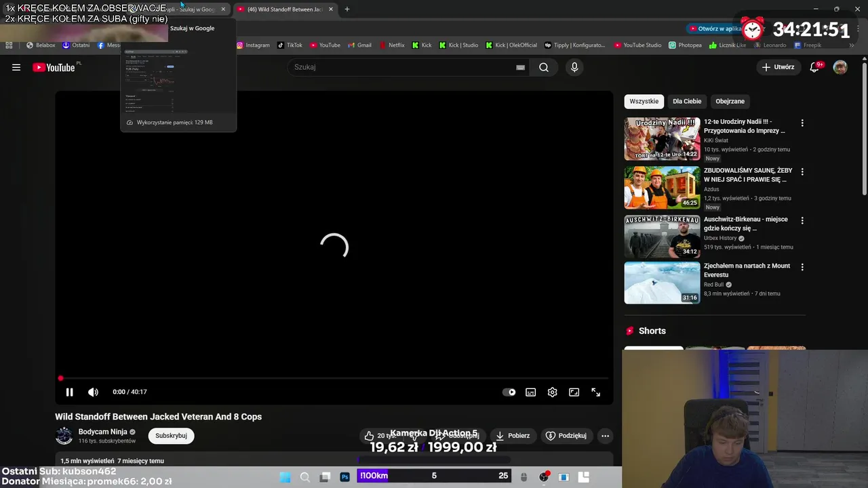Subscribe with the Subskrybuj button
This screenshot has width=868, height=488.
click(171, 436)
